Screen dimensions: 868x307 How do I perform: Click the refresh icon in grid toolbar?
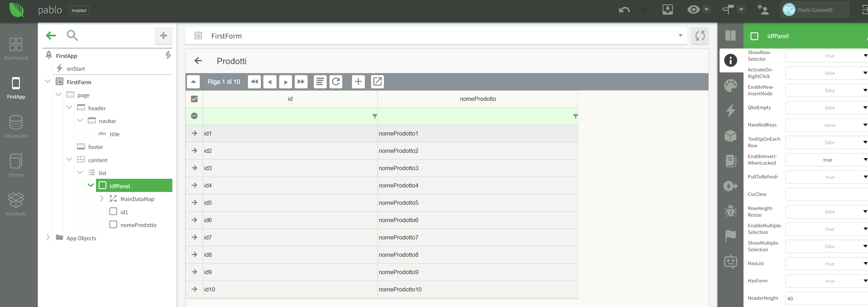click(336, 82)
